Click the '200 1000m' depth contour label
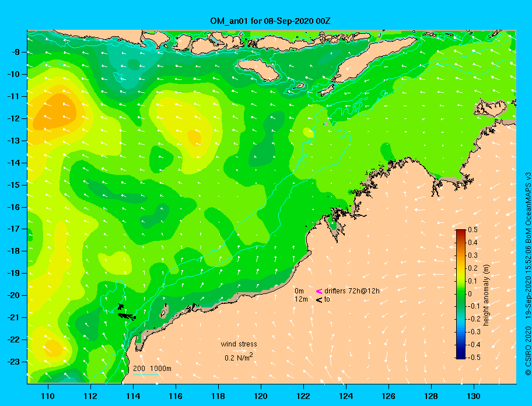Image resolution: width=532 pixels, height=406 pixels. coord(152,369)
